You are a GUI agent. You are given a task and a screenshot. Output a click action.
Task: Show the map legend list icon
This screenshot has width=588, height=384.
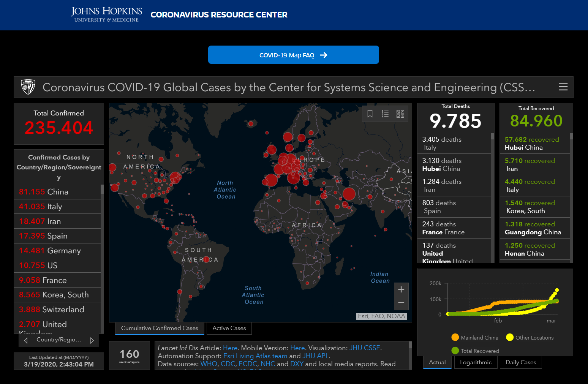click(x=385, y=114)
